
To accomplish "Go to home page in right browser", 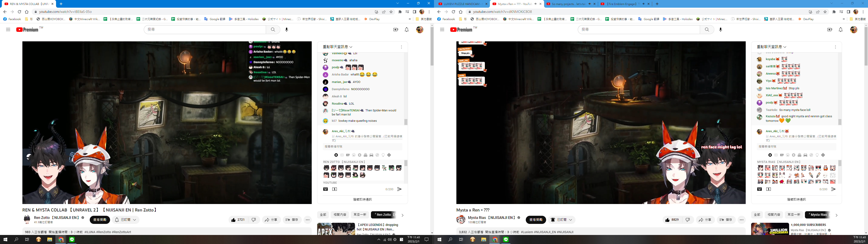I will 461,12.
